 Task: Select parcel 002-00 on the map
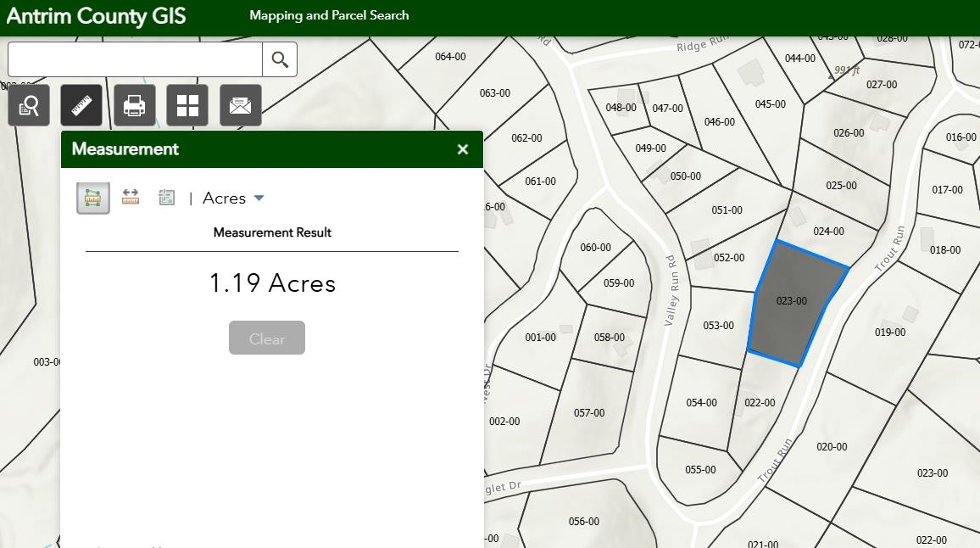(x=504, y=422)
